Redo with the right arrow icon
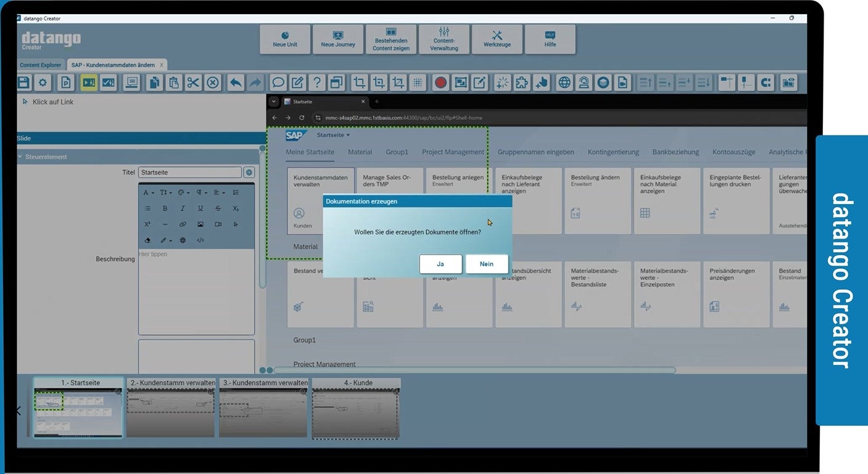 [x=255, y=83]
